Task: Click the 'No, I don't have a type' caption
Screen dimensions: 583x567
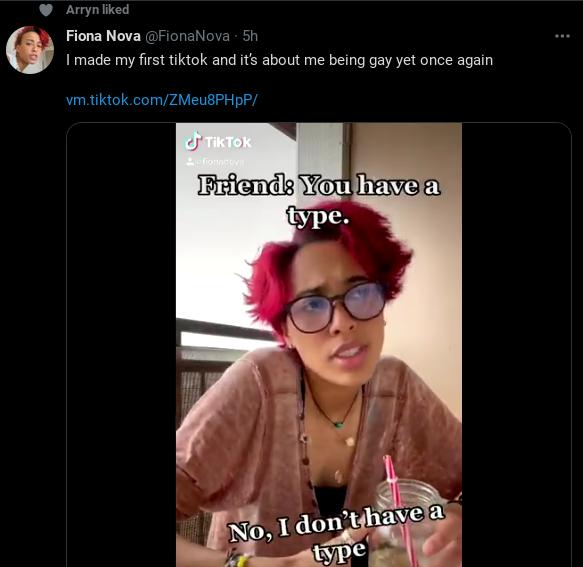Action: [336, 532]
